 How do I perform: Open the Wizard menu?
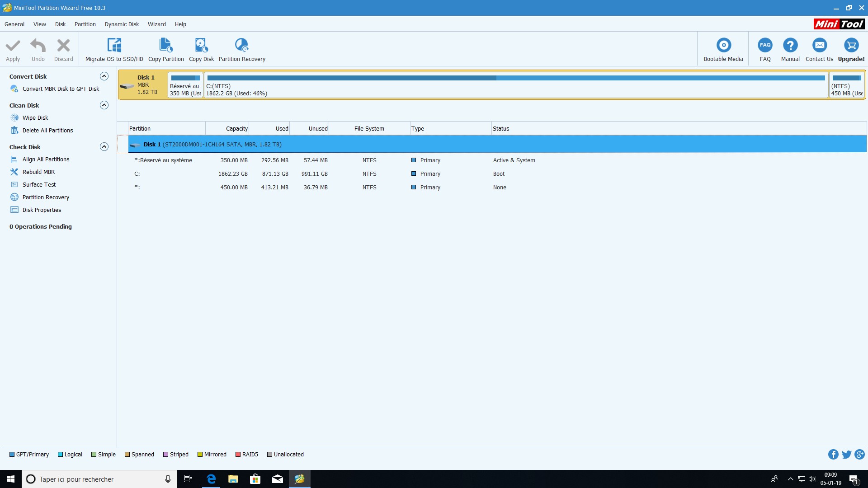pos(156,24)
